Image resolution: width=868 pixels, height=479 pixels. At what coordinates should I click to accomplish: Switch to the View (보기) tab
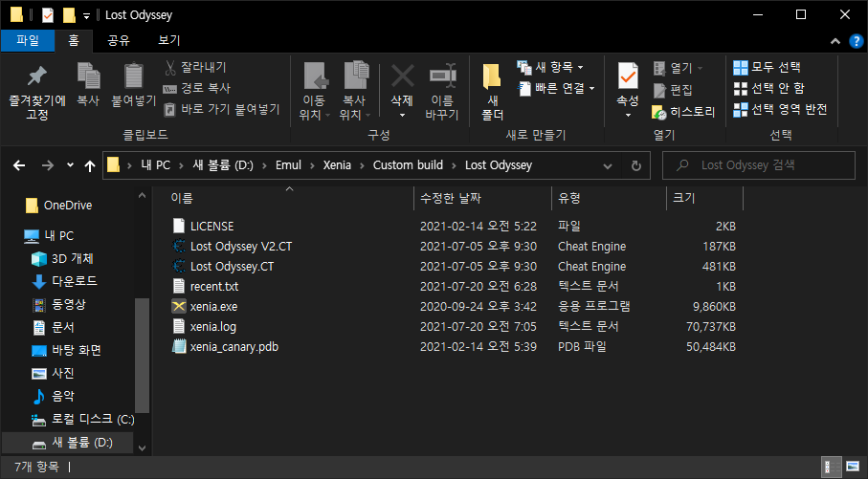click(168, 40)
